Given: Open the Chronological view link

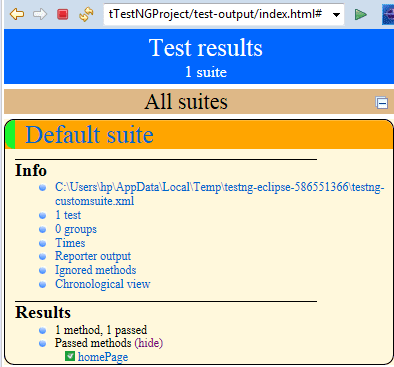Looking at the screenshot, I should point(103,284).
